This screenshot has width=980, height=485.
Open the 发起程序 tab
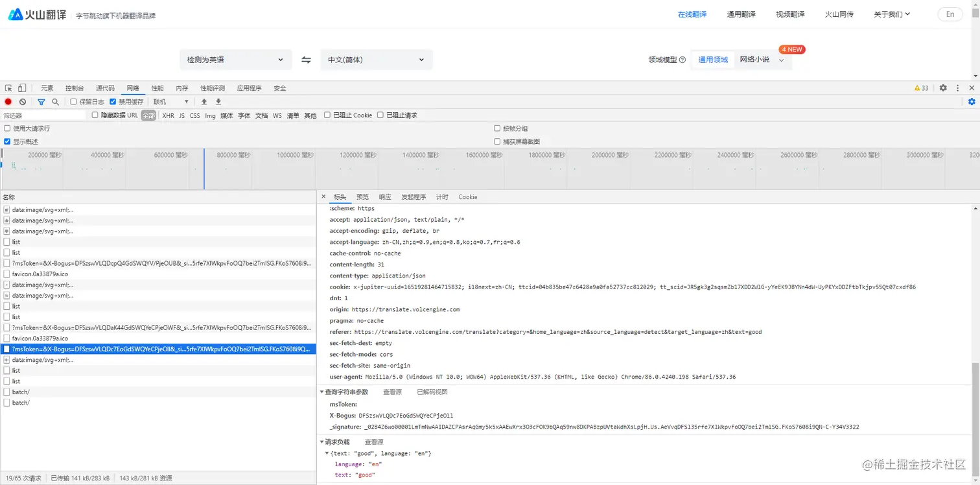point(414,197)
